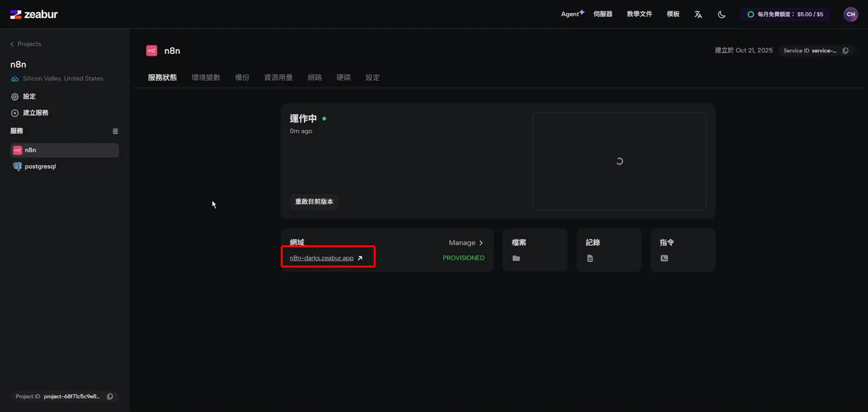This screenshot has height=412, width=868.
Task: Click the 0m ago timestamp
Action: point(301,131)
